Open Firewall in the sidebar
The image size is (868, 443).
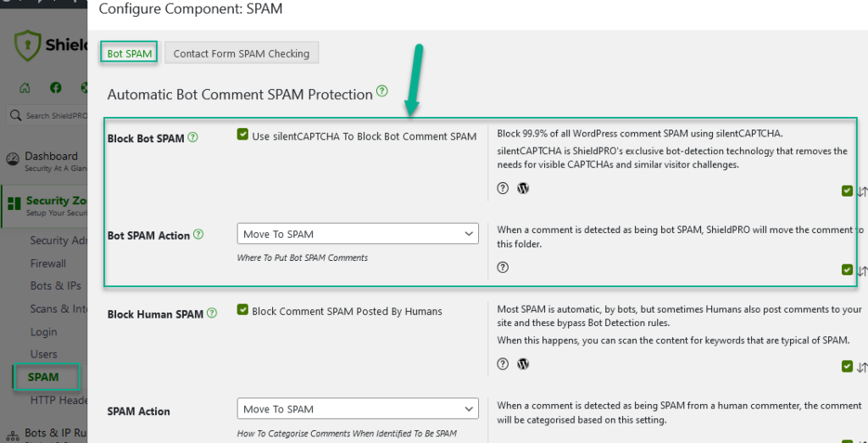point(48,263)
